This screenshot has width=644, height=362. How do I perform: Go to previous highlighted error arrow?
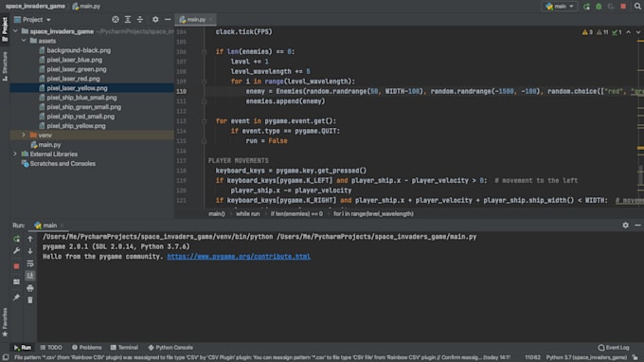[x=629, y=32]
